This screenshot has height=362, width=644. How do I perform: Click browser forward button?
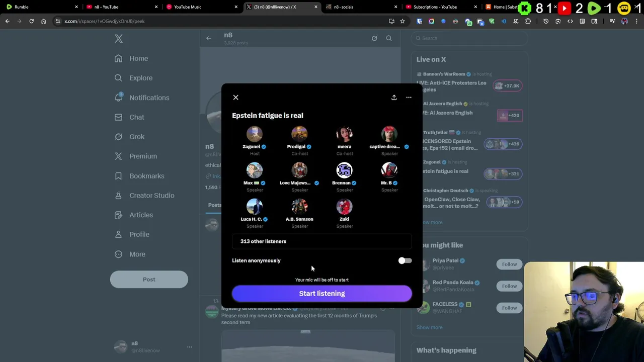point(19,21)
